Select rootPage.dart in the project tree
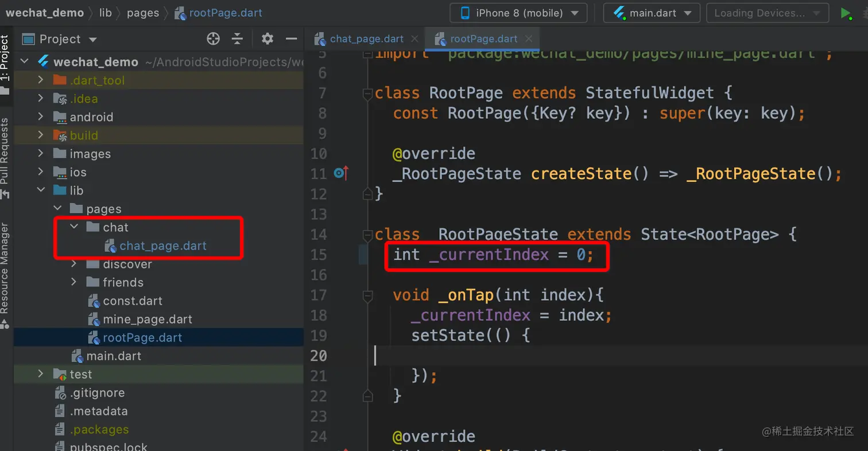Image resolution: width=868 pixels, height=451 pixels. (135, 337)
